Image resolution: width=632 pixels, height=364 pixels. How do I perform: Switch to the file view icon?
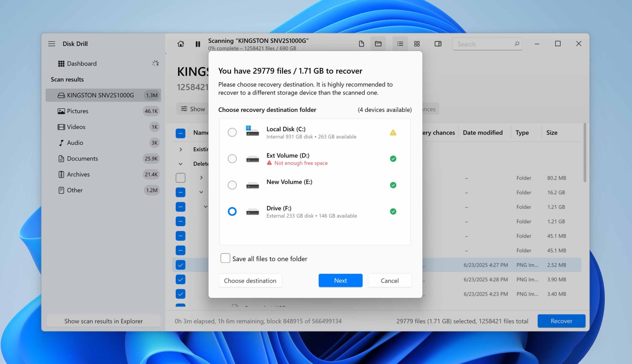click(361, 44)
